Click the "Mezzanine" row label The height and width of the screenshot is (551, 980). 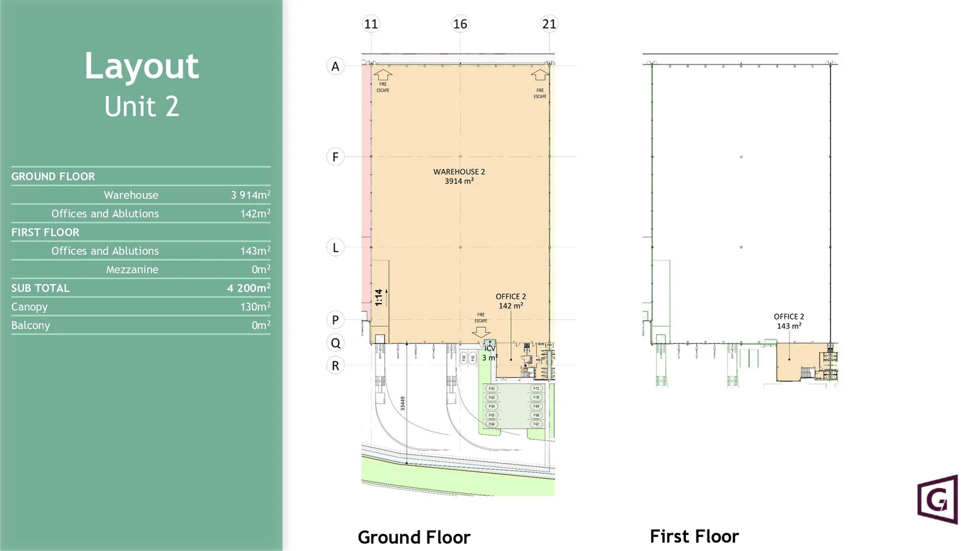132,269
